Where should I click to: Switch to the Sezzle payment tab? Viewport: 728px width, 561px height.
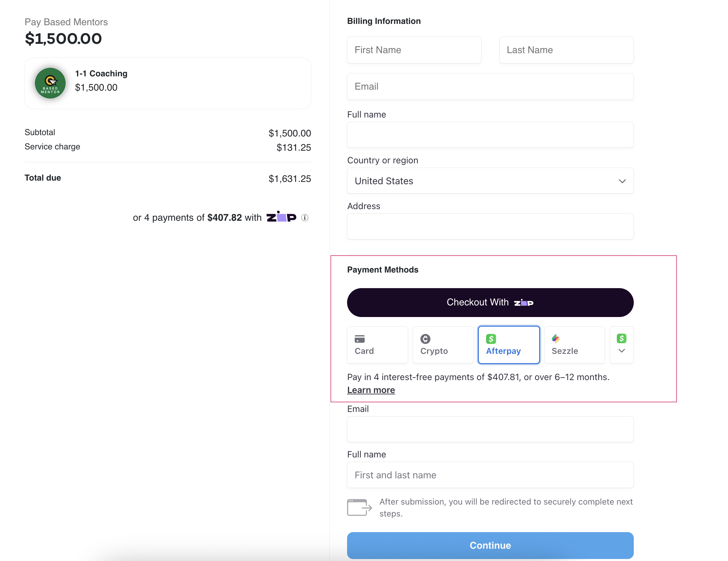pyautogui.click(x=575, y=345)
